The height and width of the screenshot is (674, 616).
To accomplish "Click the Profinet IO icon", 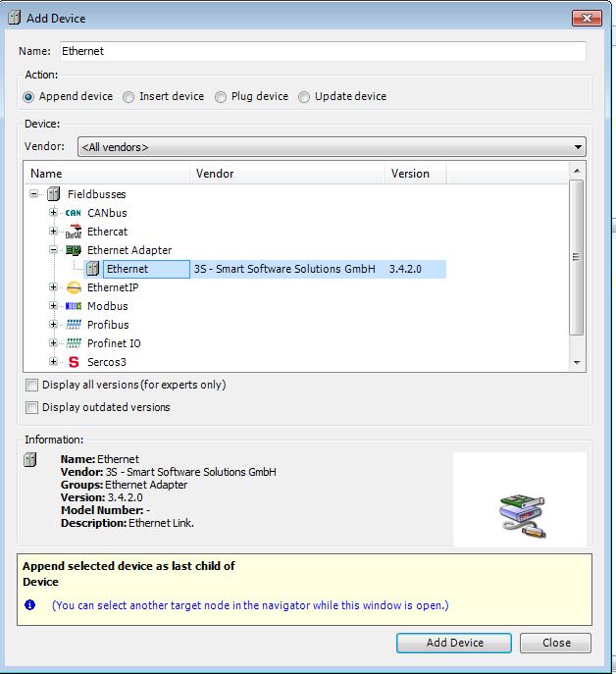I will (x=74, y=343).
